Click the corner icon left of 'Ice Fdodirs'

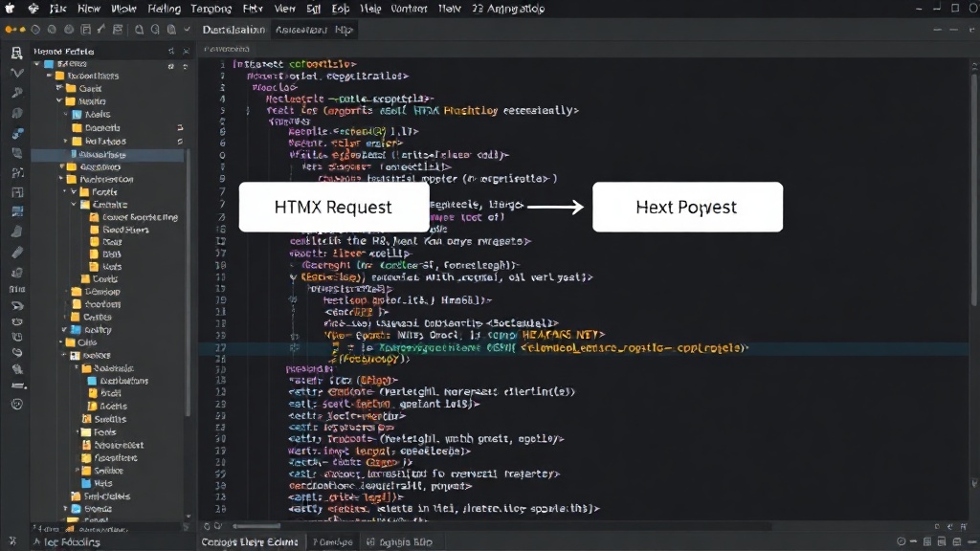pyautogui.click(x=11, y=541)
